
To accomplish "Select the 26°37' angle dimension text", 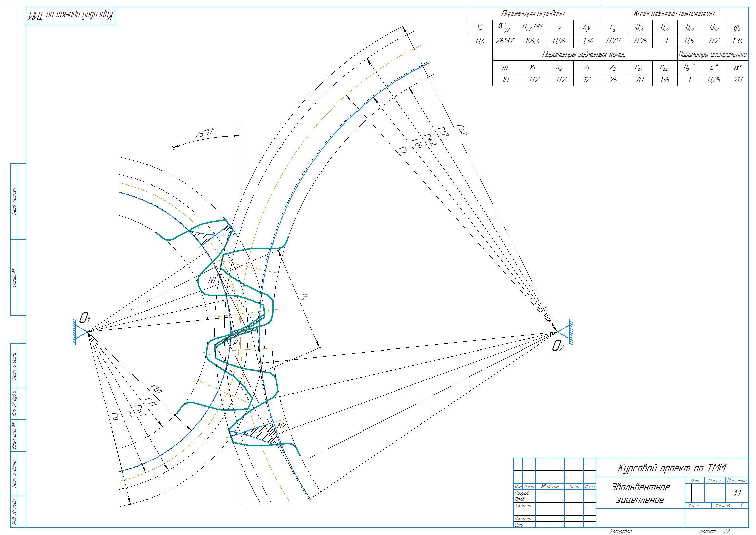I will [x=205, y=133].
